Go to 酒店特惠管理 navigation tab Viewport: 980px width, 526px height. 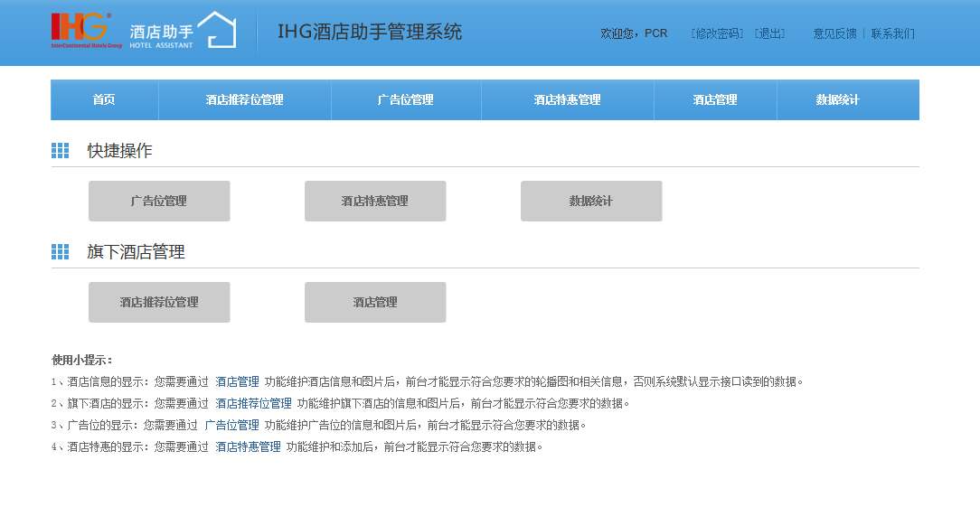(x=568, y=100)
